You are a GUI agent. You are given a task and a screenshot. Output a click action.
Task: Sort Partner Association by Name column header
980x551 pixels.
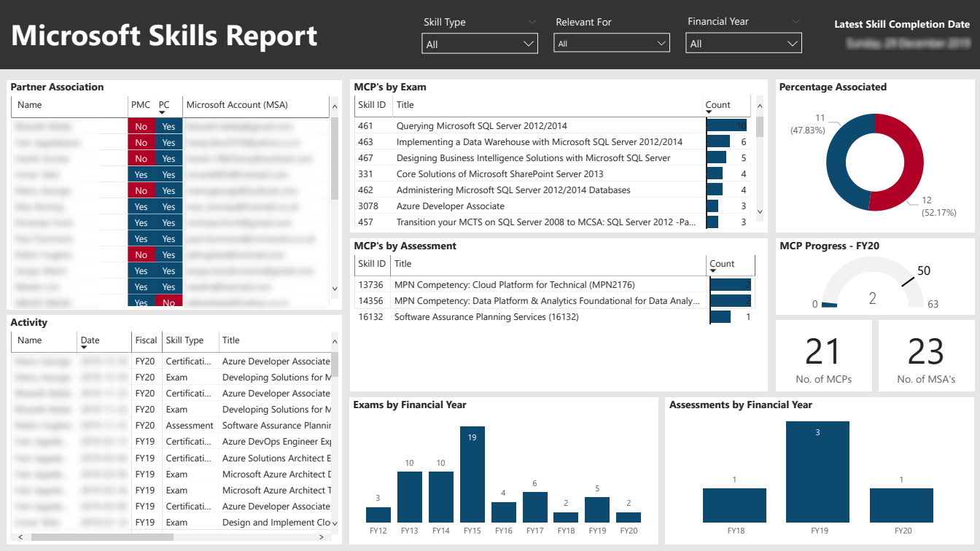tap(30, 105)
